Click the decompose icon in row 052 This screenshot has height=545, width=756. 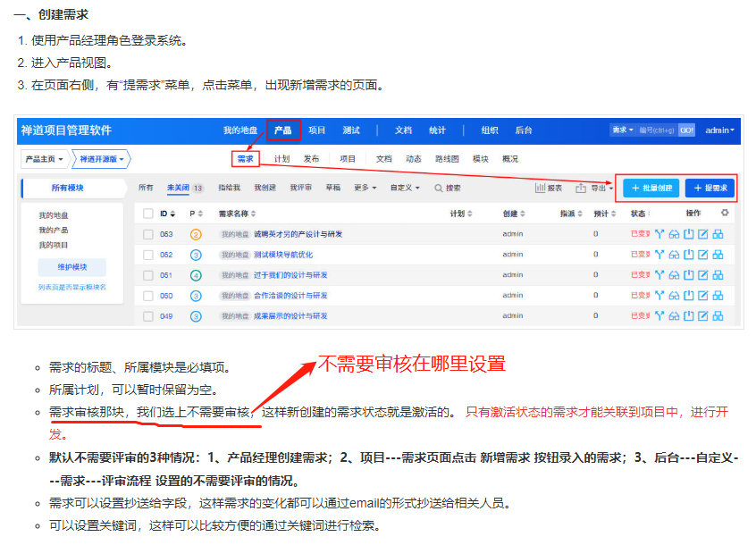click(659, 255)
